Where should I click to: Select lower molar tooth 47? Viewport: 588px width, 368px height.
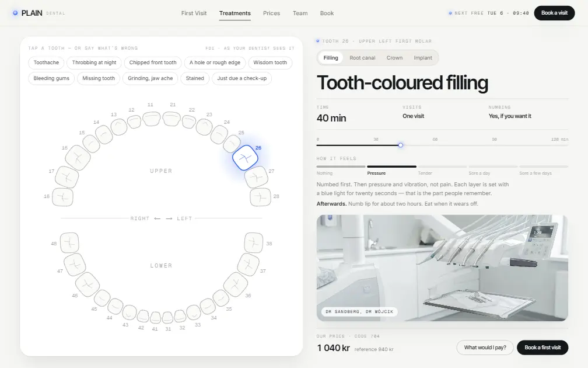[75, 265]
